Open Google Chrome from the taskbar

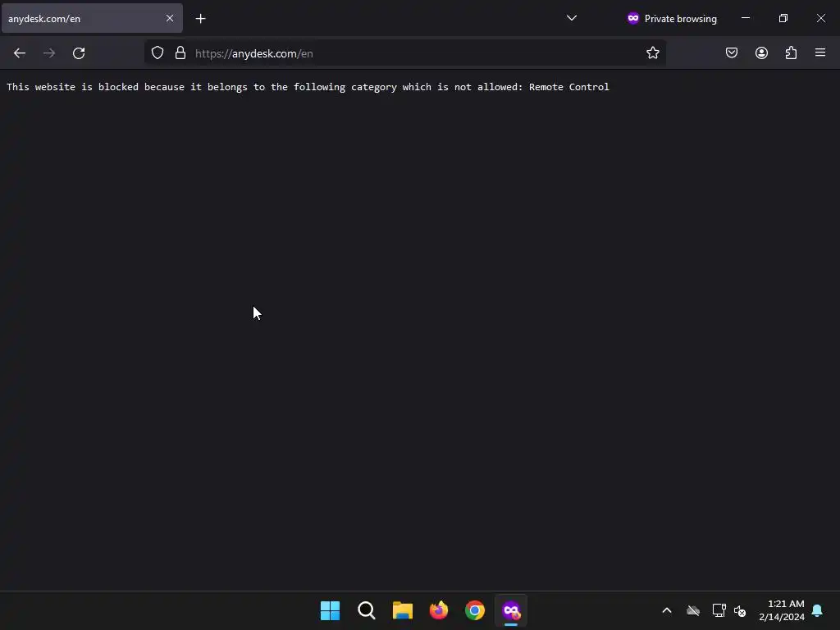(475, 610)
